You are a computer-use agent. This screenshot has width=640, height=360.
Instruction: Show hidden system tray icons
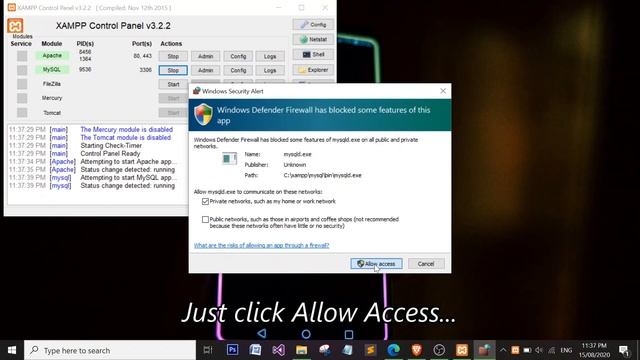pos(503,350)
